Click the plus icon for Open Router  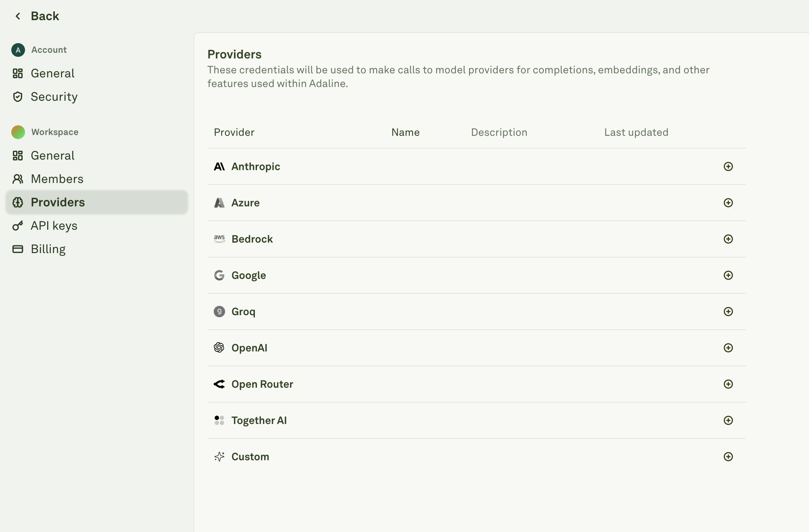point(728,384)
